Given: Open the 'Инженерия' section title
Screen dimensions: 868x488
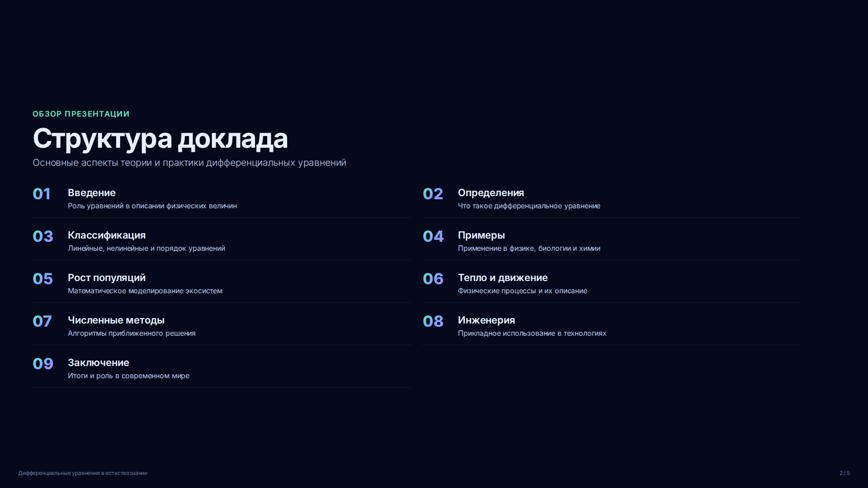Looking at the screenshot, I should (x=486, y=320).
